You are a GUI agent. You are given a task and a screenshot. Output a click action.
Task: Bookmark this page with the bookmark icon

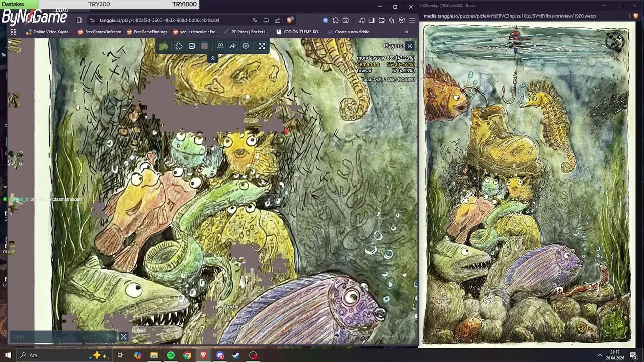(79, 20)
